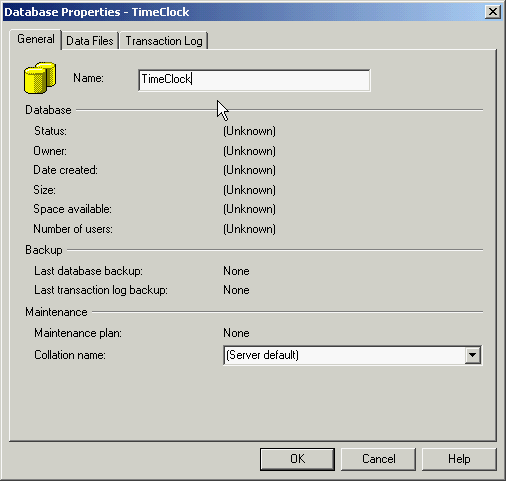Click the yellow database cylinders icon
This screenshot has width=506, height=481.
[x=40, y=77]
